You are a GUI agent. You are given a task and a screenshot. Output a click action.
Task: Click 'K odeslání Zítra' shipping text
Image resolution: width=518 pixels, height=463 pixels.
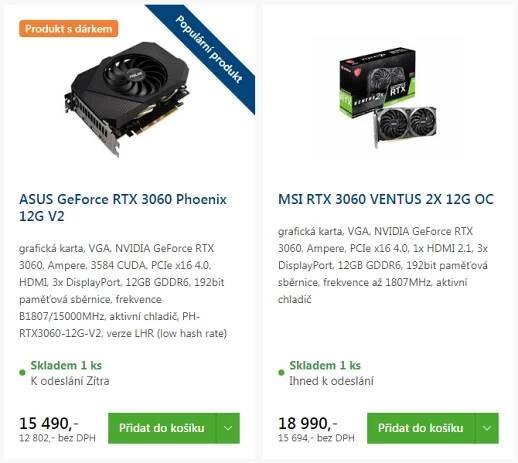(70, 381)
